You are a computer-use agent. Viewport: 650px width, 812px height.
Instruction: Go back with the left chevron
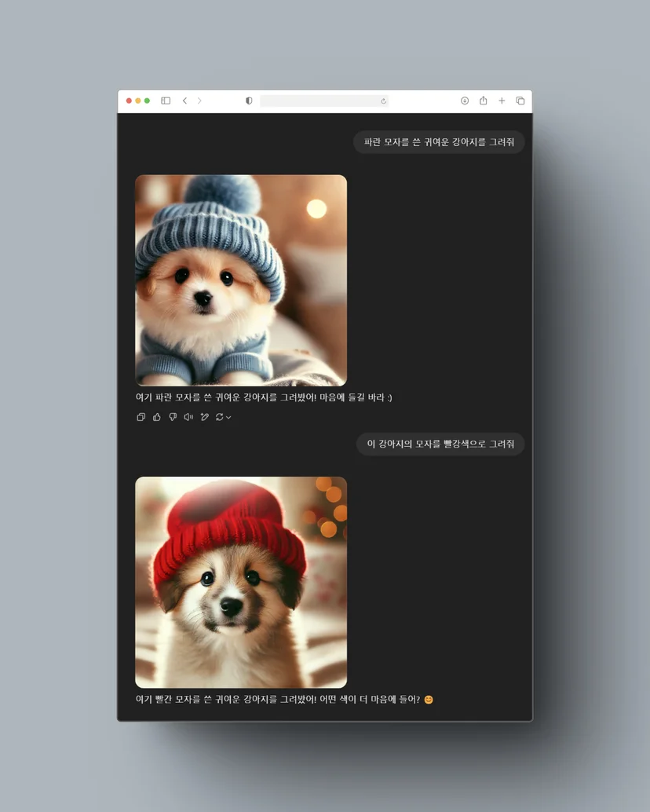(184, 101)
